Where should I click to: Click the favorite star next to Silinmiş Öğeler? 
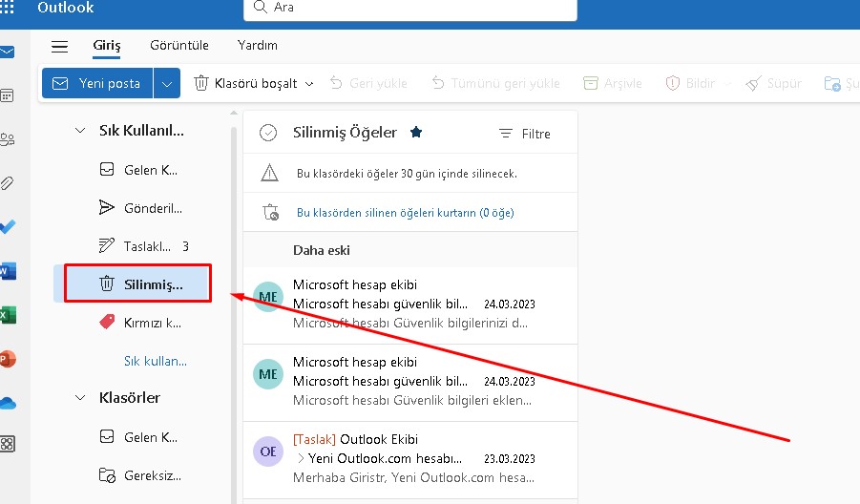coord(416,132)
